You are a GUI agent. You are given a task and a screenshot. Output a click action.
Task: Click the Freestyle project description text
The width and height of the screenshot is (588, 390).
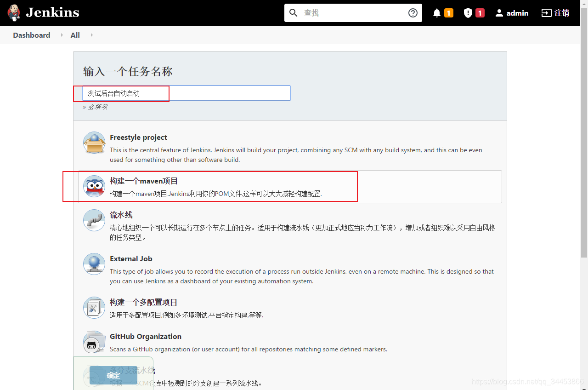click(x=296, y=155)
